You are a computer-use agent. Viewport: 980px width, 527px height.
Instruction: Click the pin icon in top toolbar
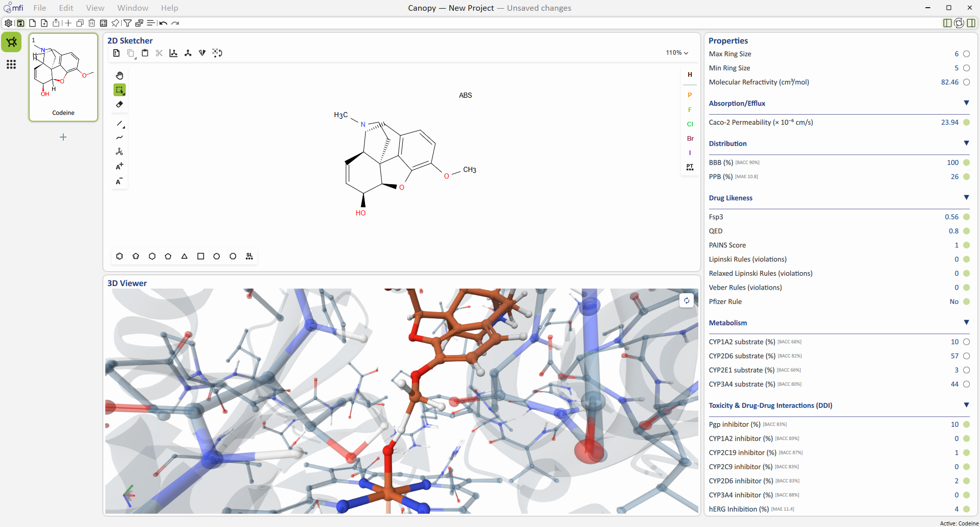point(115,23)
